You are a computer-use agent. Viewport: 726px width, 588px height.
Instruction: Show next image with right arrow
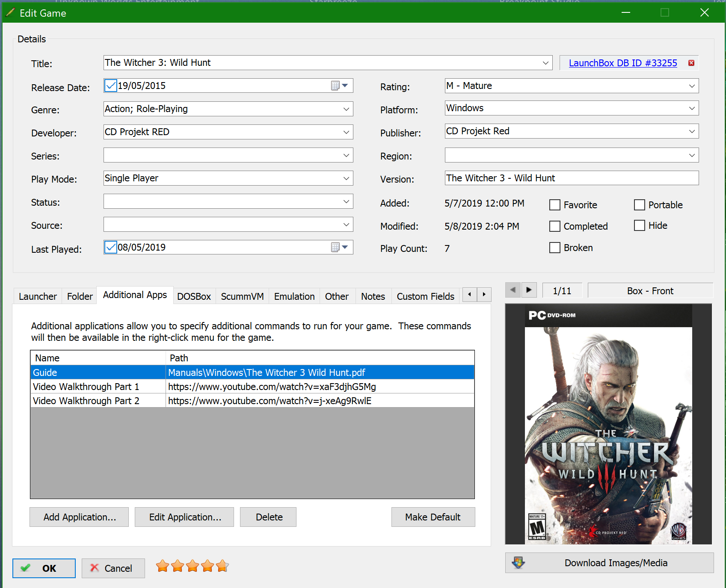click(x=529, y=290)
